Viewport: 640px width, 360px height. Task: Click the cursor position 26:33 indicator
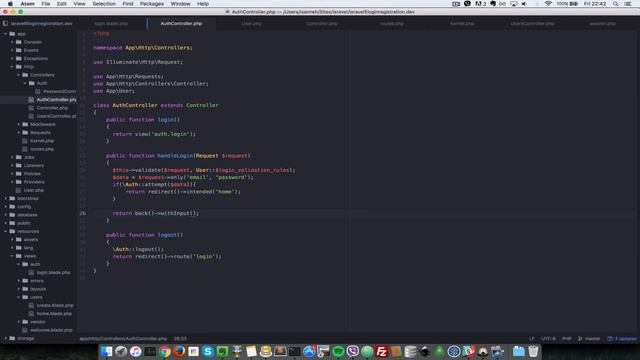[x=180, y=339]
